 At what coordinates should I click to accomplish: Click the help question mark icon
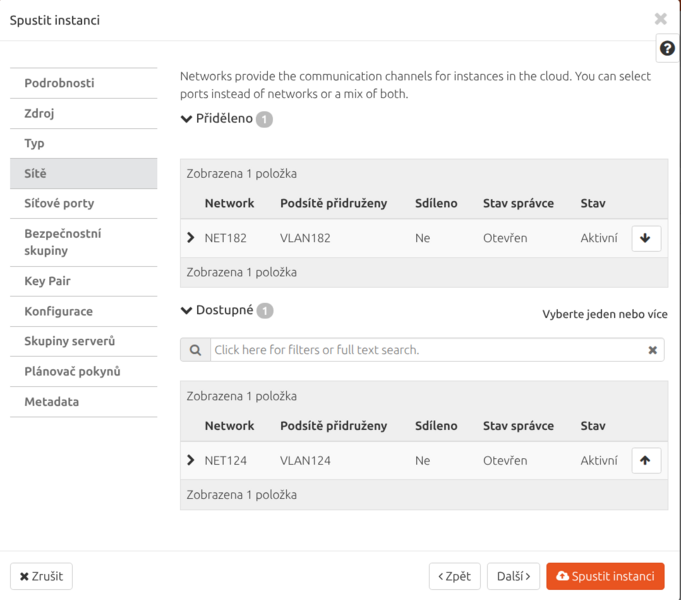pyautogui.click(x=667, y=49)
